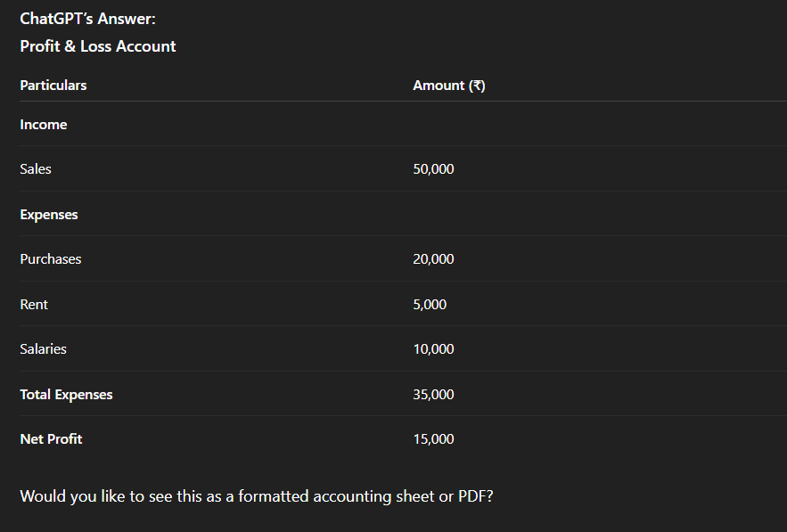Click the "ChatGPT's Answer:" heading
This screenshot has width=787, height=532.
pos(88,19)
